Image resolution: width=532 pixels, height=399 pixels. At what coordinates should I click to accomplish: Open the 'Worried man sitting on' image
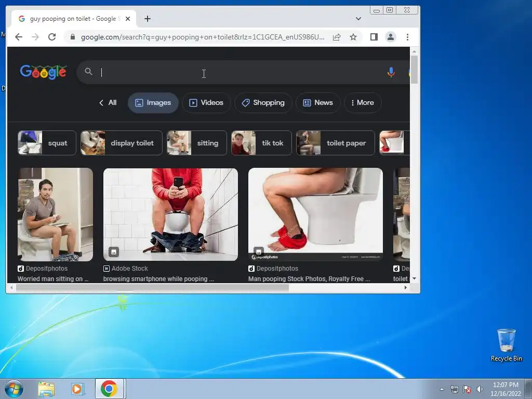pyautogui.click(x=55, y=215)
